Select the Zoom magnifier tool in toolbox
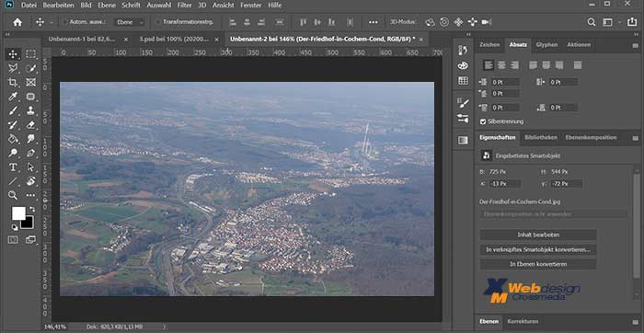The image size is (644, 333). [13, 195]
